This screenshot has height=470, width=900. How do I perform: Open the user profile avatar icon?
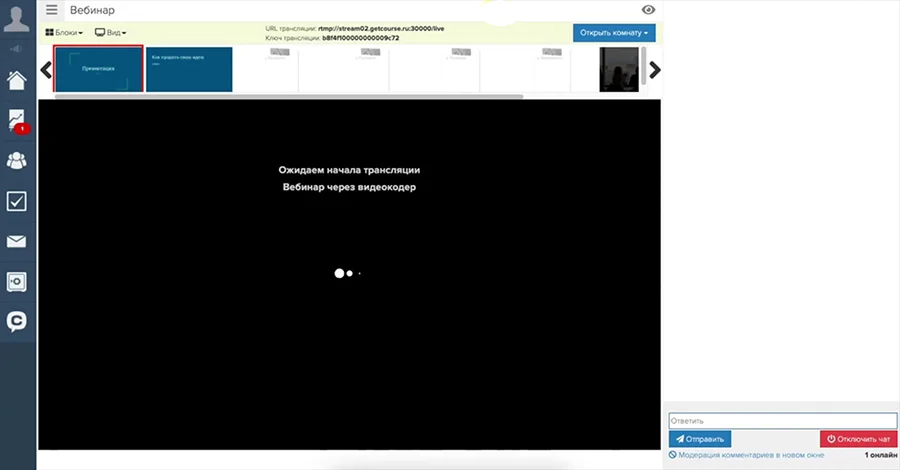coord(16,18)
